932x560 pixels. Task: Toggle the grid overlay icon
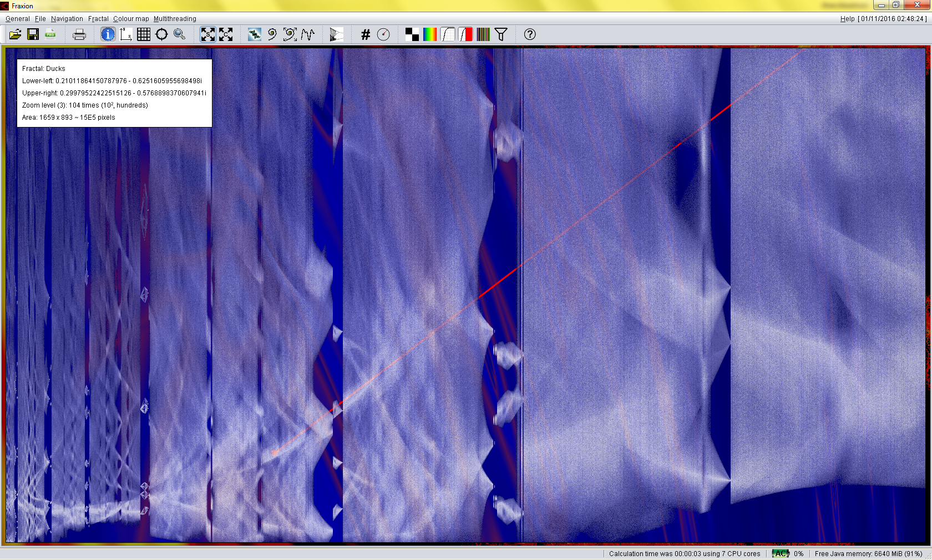[144, 34]
